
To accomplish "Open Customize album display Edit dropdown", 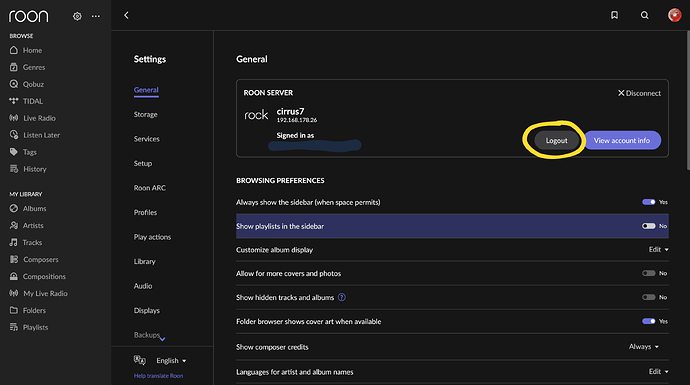I will tap(658, 249).
